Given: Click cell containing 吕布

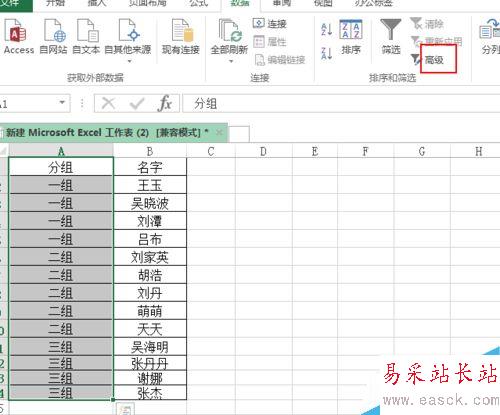Looking at the screenshot, I should click(150, 239).
